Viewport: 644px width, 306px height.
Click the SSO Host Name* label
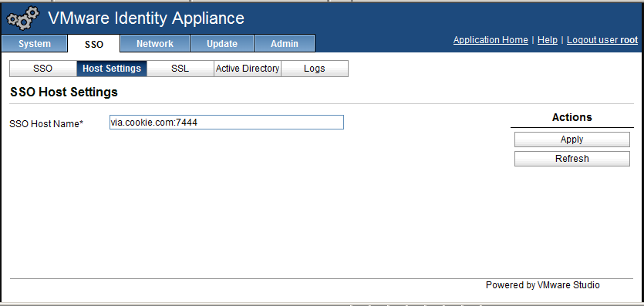(x=46, y=123)
